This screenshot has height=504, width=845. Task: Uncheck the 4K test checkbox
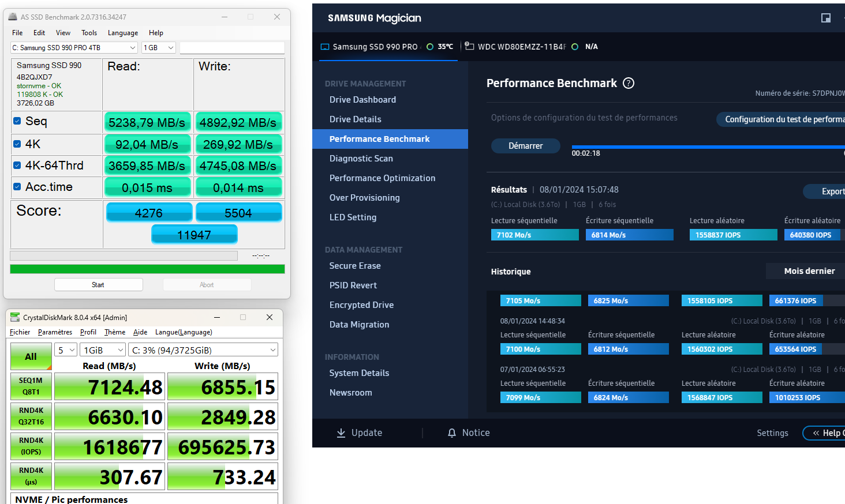pyautogui.click(x=17, y=144)
